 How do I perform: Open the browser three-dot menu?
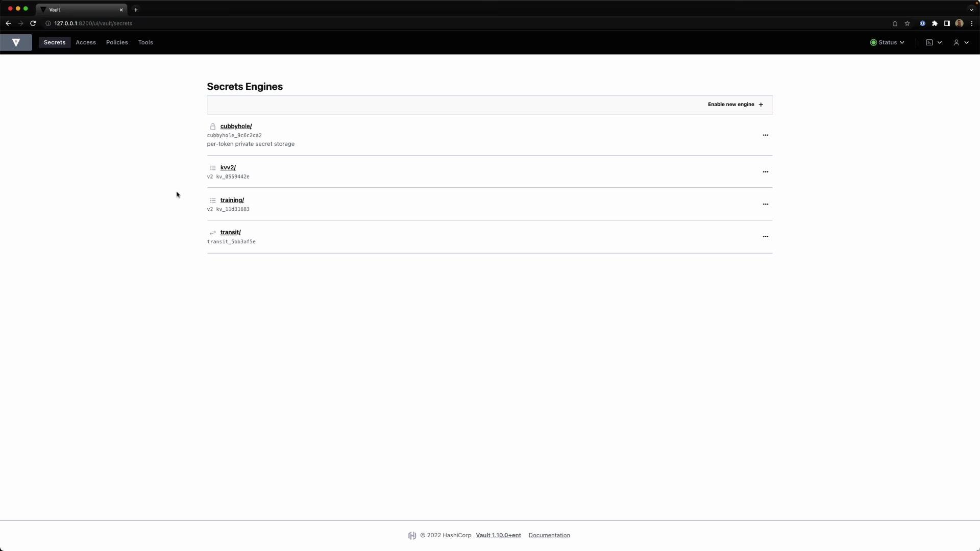[x=971, y=23]
